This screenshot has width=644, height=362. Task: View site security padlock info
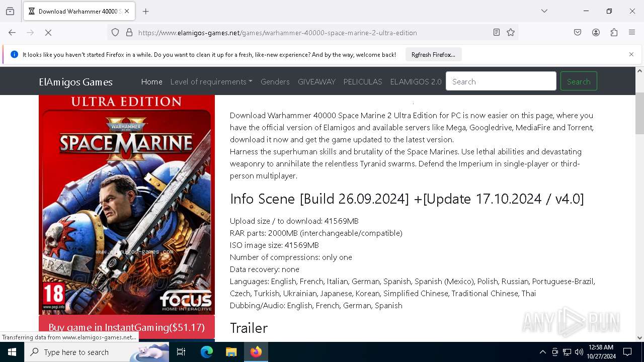pos(129,33)
